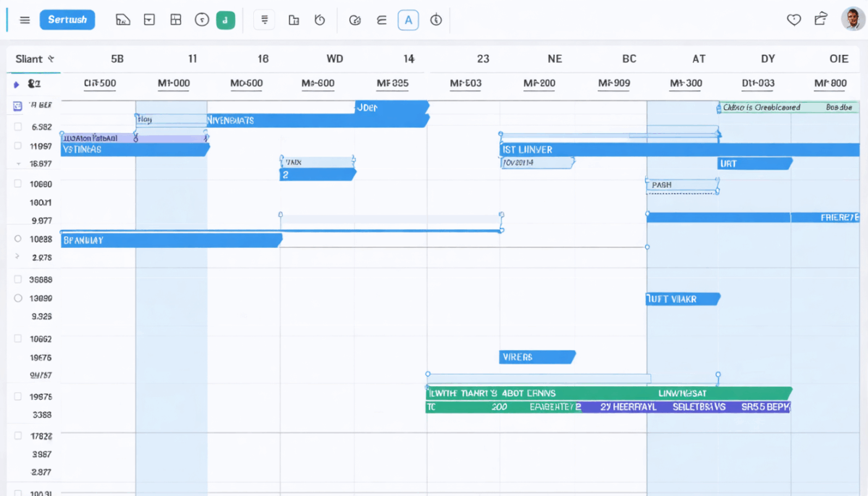The image size is (868, 496).
Task: Select the radio button for row 10888
Action: (18, 239)
